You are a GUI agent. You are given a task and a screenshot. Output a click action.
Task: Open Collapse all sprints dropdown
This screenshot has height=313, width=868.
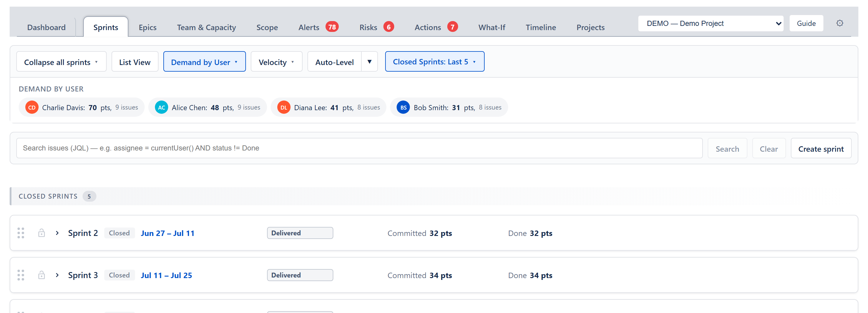coord(61,62)
